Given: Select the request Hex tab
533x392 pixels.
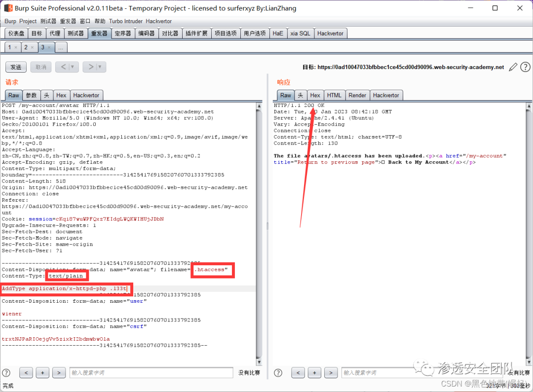Looking at the screenshot, I should (x=61, y=96).
